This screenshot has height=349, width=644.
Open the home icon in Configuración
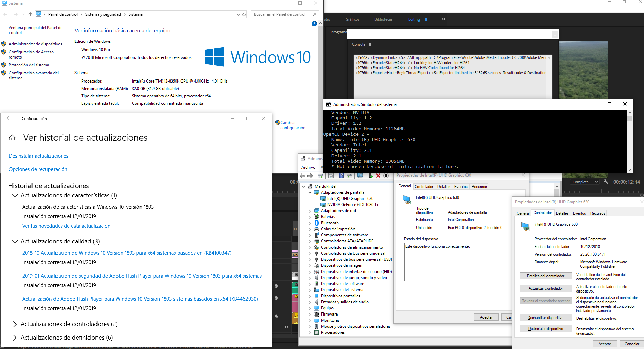pos(12,138)
